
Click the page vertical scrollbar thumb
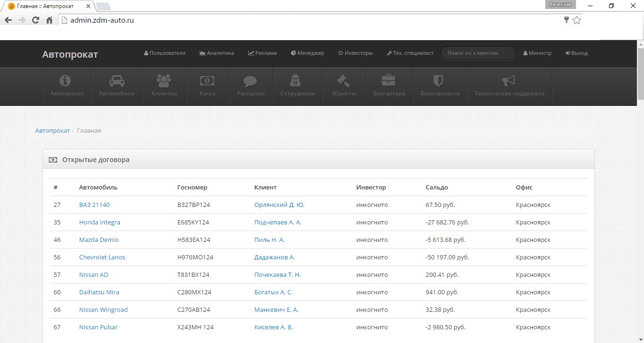(641, 73)
